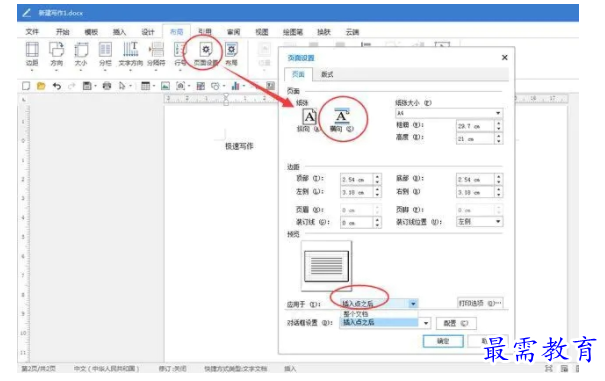Expand the paper size A4 dropdown
This screenshot has height=381, width=605.
pos(498,113)
